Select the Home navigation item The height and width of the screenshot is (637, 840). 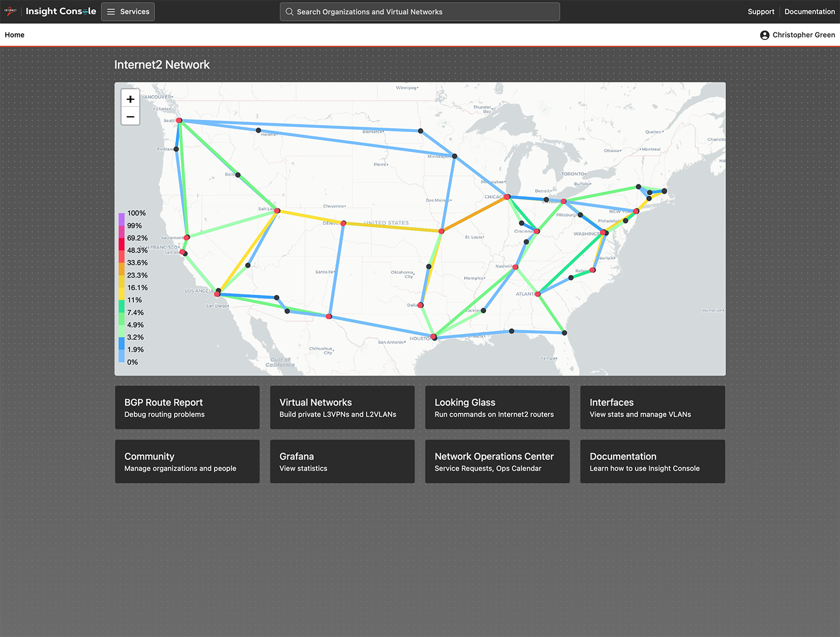(14, 35)
